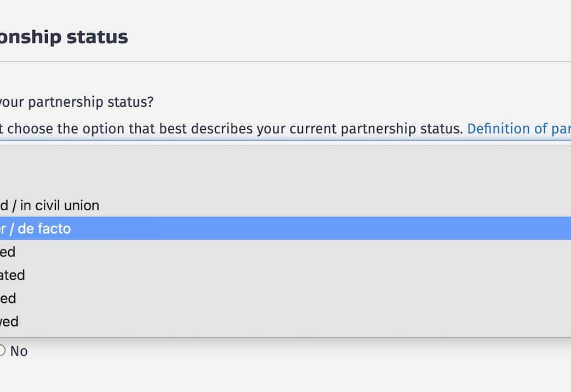
Task: Choose the "ed" option just above "ved"
Action: (8, 298)
